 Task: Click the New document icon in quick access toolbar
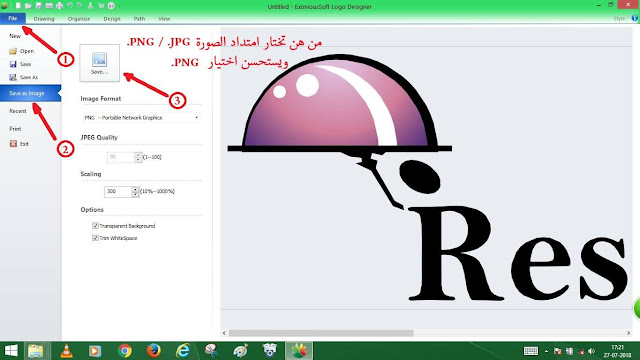[18, 6]
